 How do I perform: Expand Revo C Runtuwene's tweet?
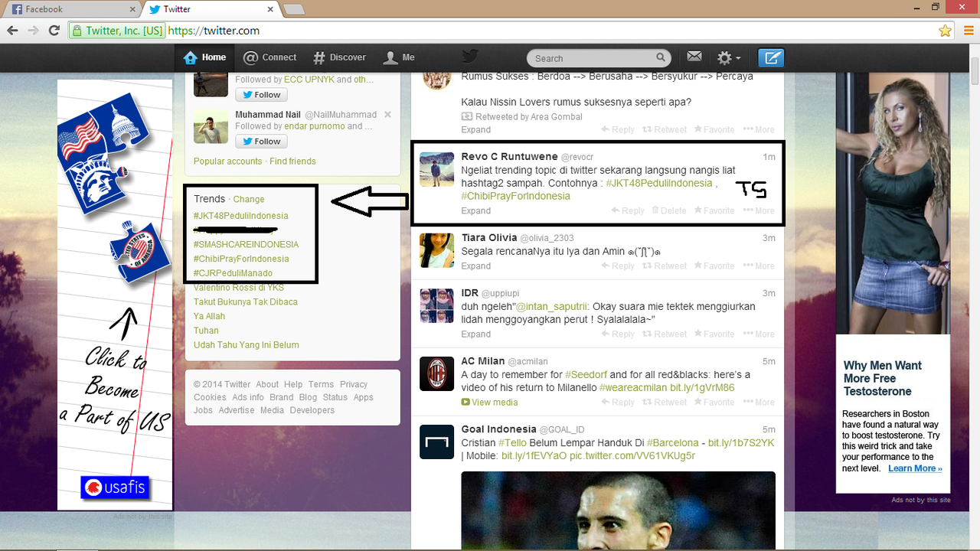point(476,211)
